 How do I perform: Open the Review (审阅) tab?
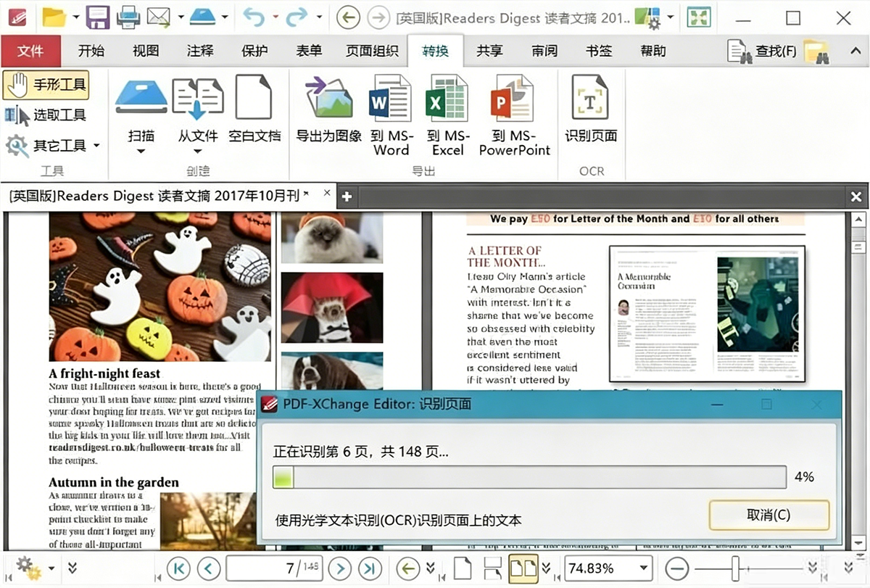(544, 51)
